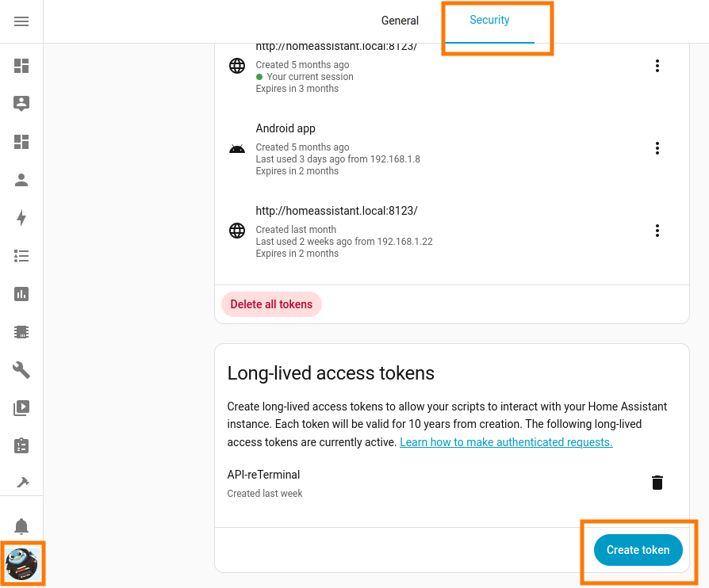The width and height of the screenshot is (709, 588).
Task: Open the sidebar hamburger menu
Action: pos(21,21)
